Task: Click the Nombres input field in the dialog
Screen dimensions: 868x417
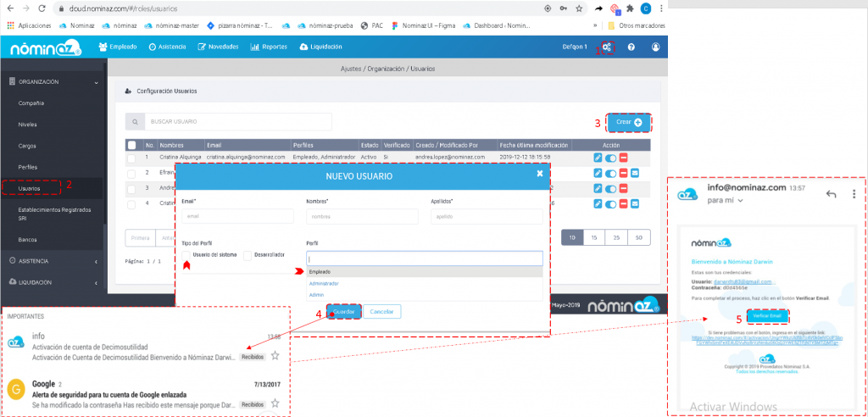Action: [362, 216]
